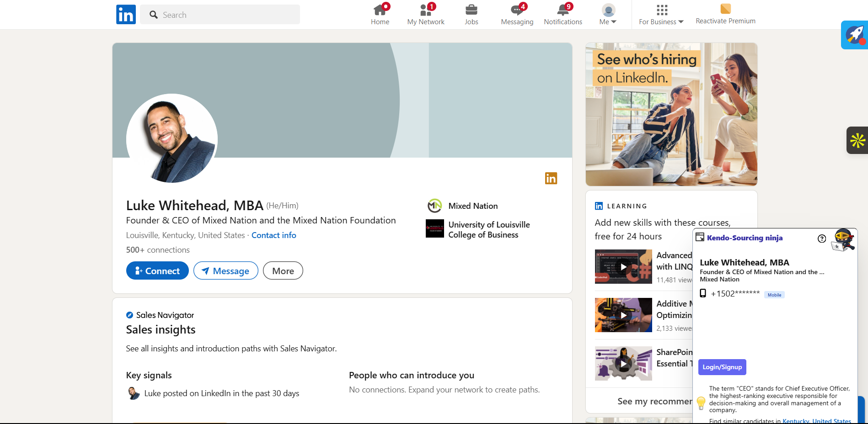This screenshot has height=424, width=868.
Task: Open Messaging
Action: tap(517, 15)
